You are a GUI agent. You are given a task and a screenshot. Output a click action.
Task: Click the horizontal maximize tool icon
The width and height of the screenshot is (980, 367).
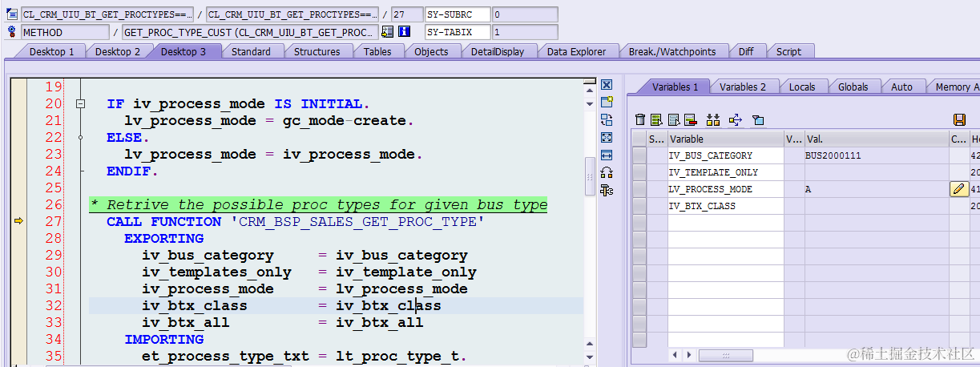607,155
